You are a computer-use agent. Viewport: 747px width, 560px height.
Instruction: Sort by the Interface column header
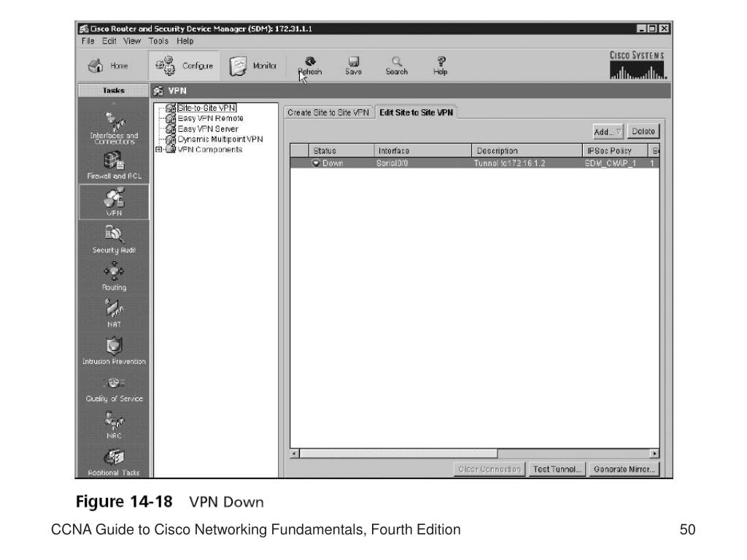pos(422,150)
